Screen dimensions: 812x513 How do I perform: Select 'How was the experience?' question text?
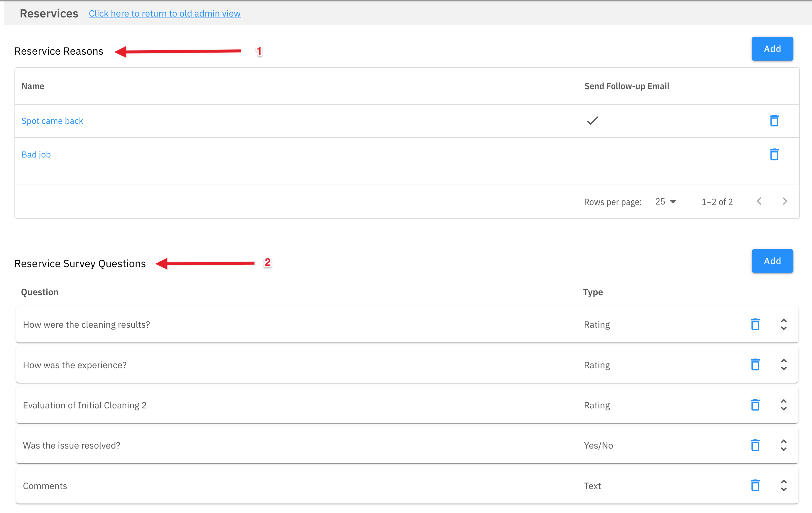pyautogui.click(x=75, y=365)
